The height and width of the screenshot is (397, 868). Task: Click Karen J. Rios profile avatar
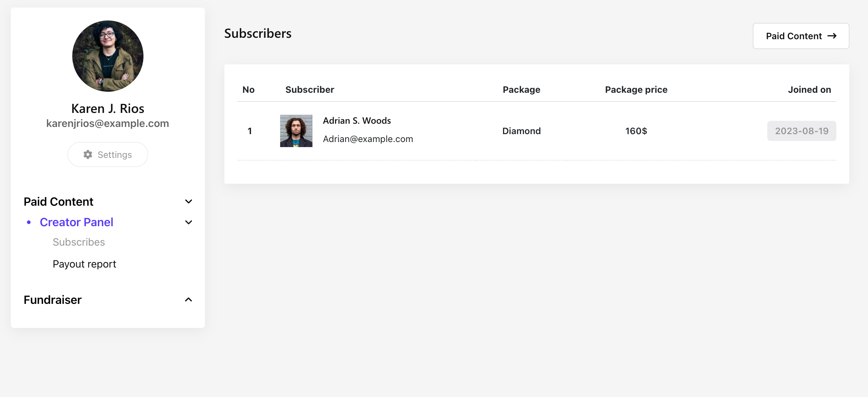(x=108, y=56)
